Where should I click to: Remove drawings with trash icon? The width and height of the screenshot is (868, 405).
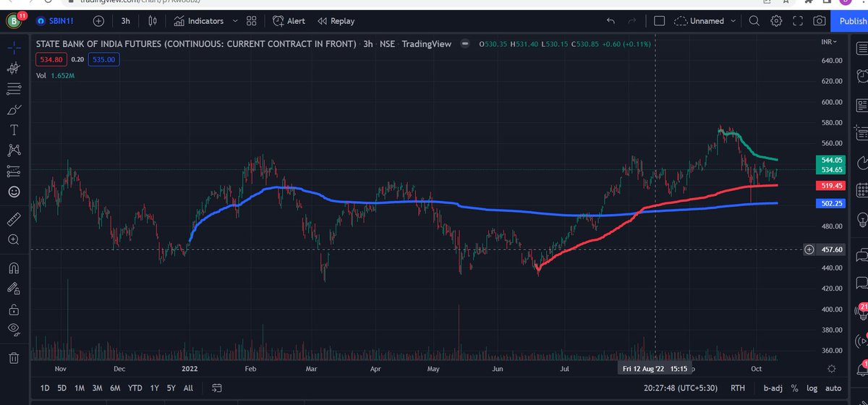pos(14,357)
